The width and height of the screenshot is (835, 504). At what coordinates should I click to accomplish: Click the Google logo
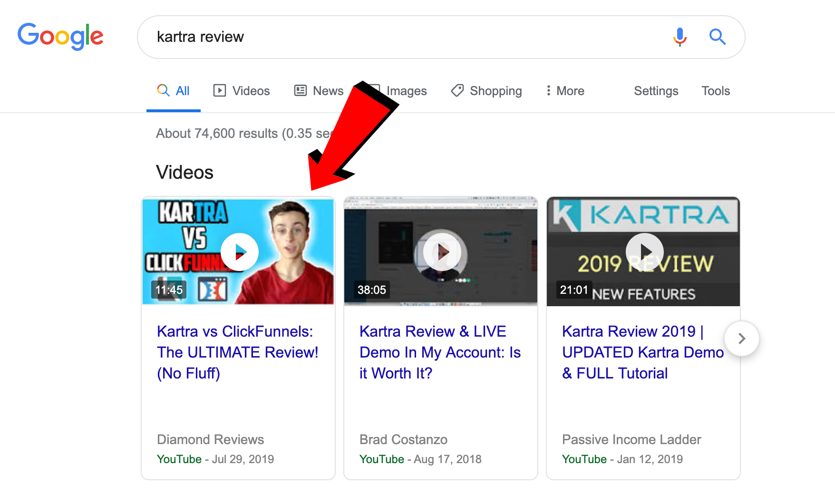point(60,36)
